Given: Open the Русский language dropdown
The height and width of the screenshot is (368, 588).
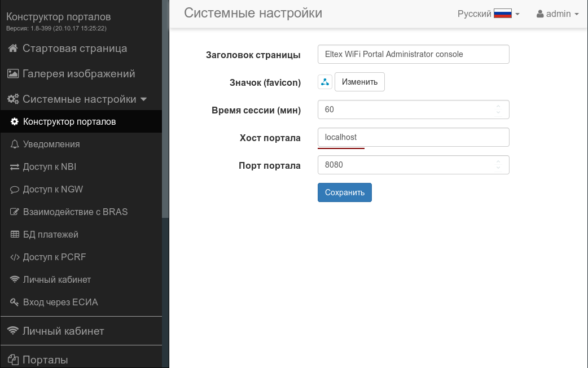Looking at the screenshot, I should click(x=489, y=14).
